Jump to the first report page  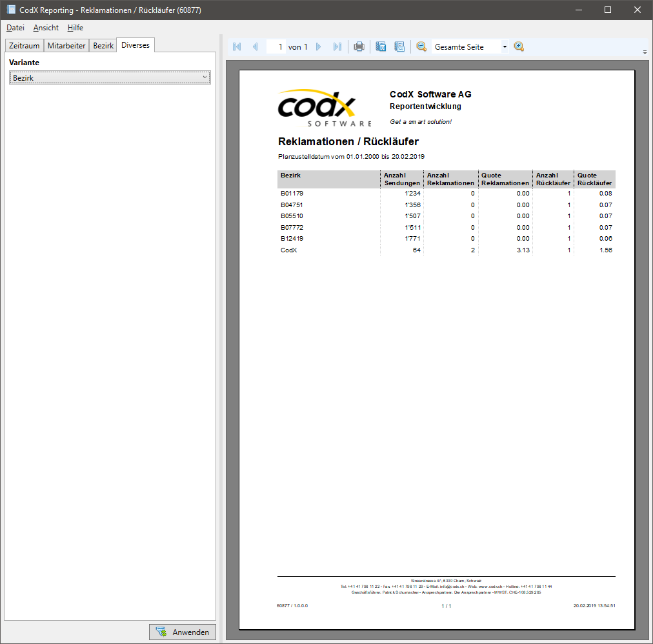point(236,46)
